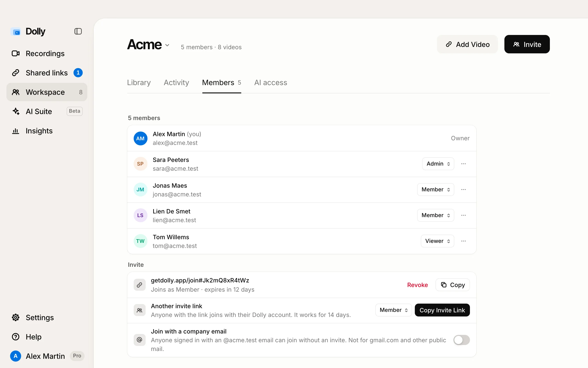Switch to the Library tab
The height and width of the screenshot is (368, 588).
coord(139,83)
